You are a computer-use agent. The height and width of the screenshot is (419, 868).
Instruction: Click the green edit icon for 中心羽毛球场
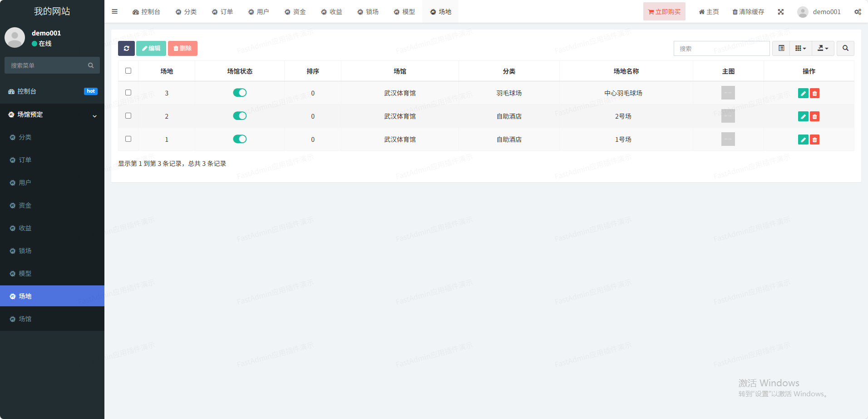pyautogui.click(x=803, y=93)
